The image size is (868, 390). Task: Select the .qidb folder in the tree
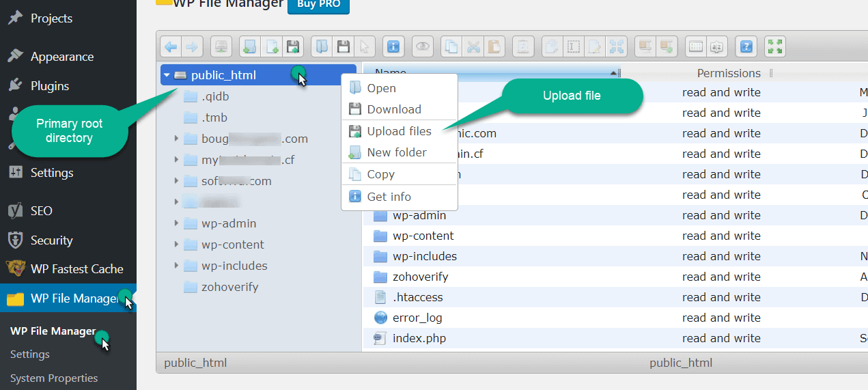point(215,96)
